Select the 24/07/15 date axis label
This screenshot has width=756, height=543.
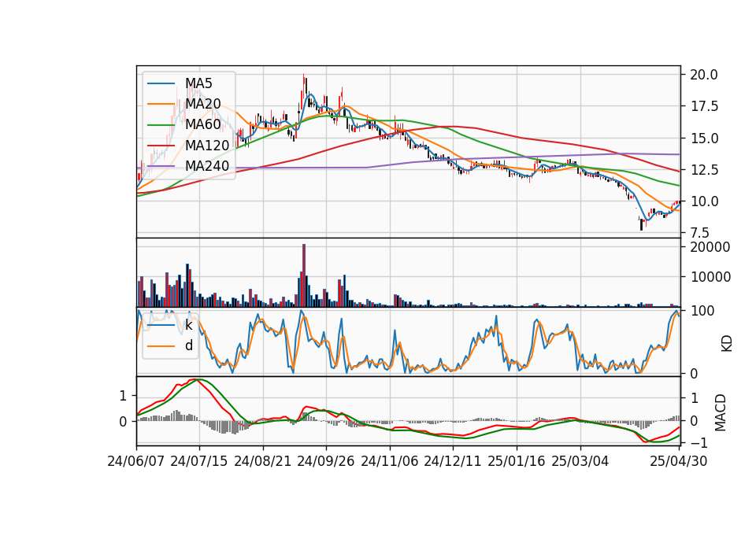point(198,461)
